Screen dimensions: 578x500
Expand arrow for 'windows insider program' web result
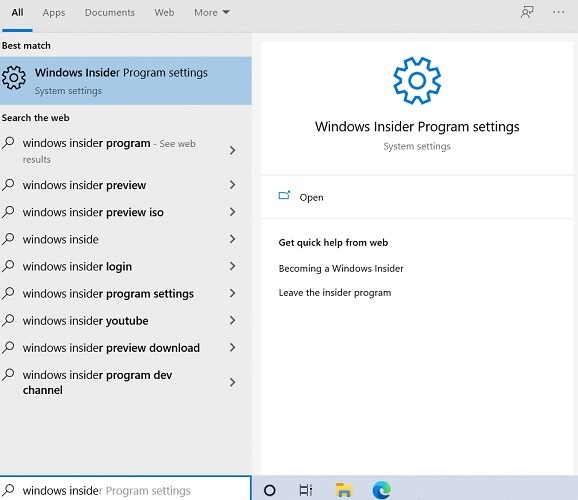[x=232, y=150]
